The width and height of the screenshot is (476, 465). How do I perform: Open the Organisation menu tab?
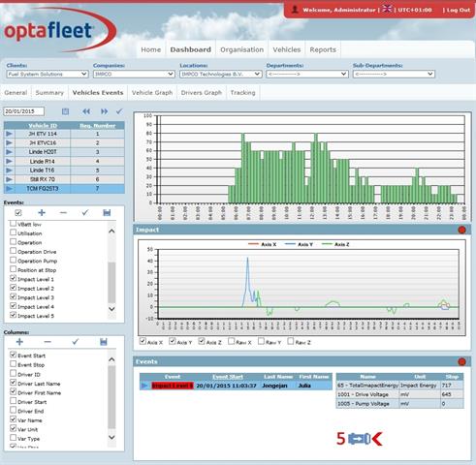coord(241,49)
